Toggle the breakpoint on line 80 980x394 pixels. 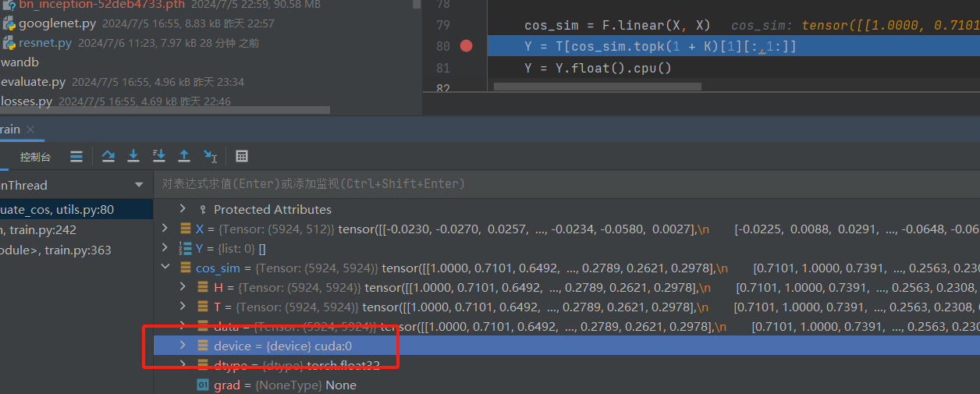467,46
